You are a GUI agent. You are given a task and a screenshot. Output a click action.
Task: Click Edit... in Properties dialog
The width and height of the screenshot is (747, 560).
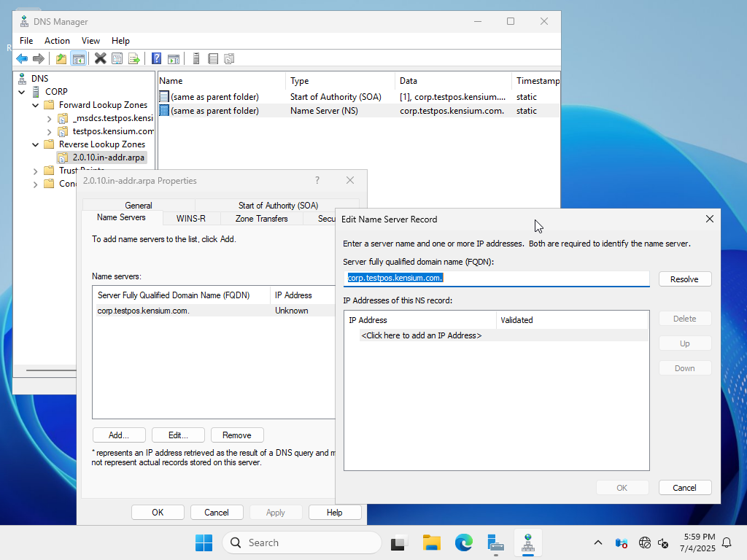tap(178, 435)
